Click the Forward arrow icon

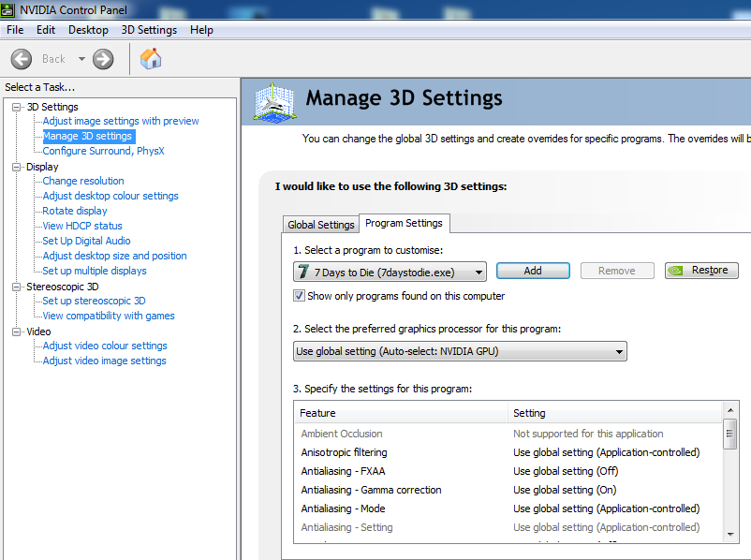[103, 59]
